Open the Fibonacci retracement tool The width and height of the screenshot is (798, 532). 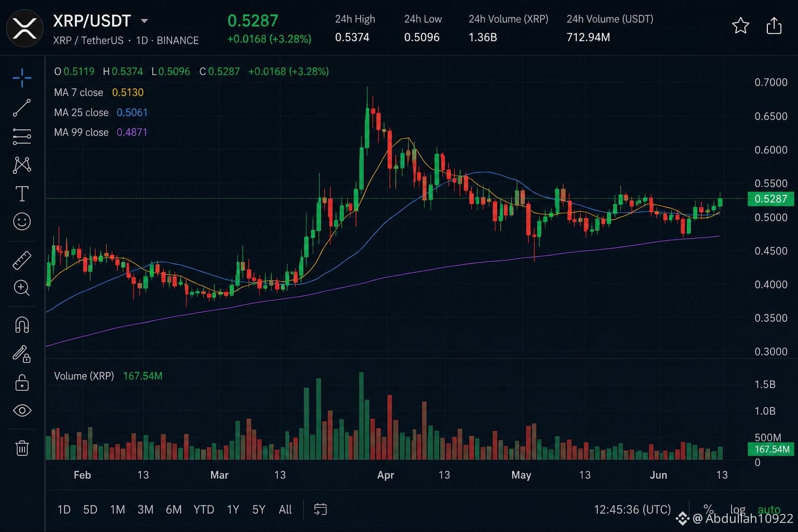tap(22, 136)
